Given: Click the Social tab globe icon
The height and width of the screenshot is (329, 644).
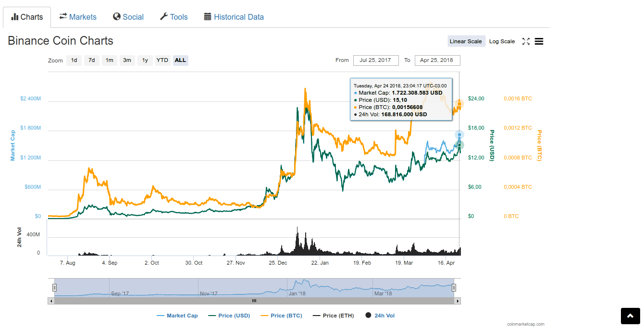Looking at the screenshot, I should 117,17.
